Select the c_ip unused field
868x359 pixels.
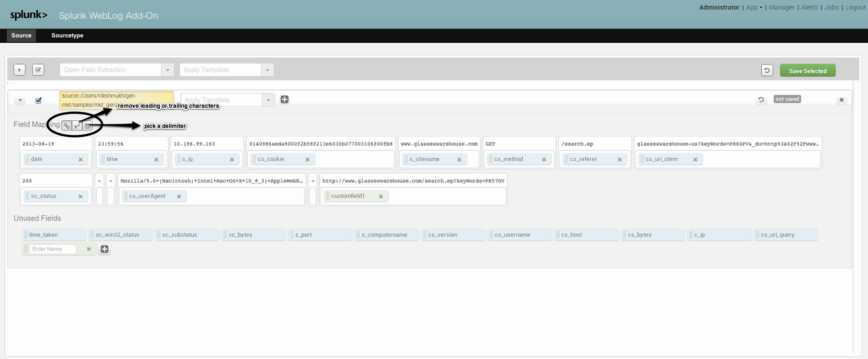tap(719, 235)
